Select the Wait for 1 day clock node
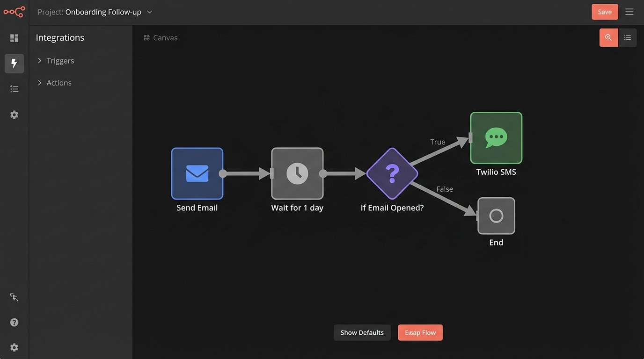Image resolution: width=644 pixels, height=359 pixels. coord(297,173)
